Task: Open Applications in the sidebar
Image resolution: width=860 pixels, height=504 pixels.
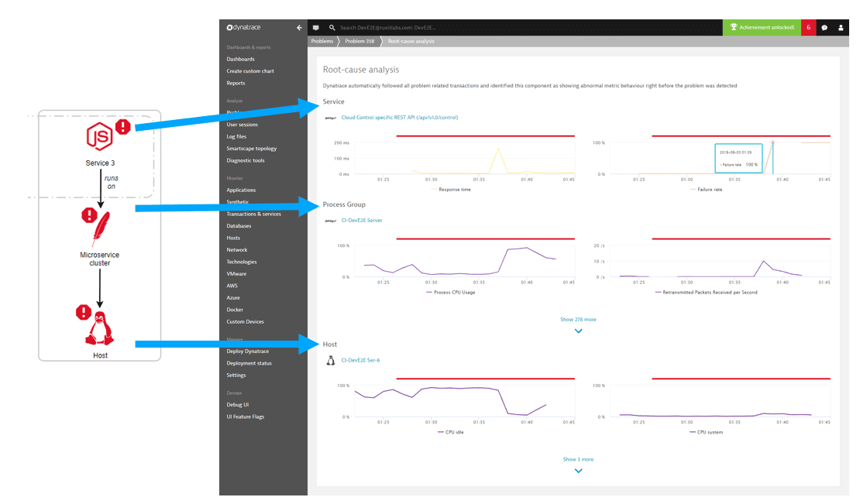Action: coord(241,190)
